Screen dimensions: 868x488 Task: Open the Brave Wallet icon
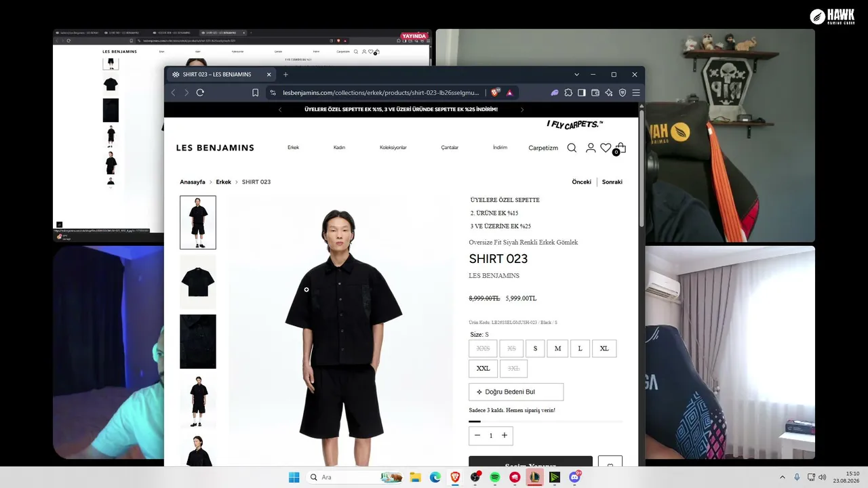(595, 93)
